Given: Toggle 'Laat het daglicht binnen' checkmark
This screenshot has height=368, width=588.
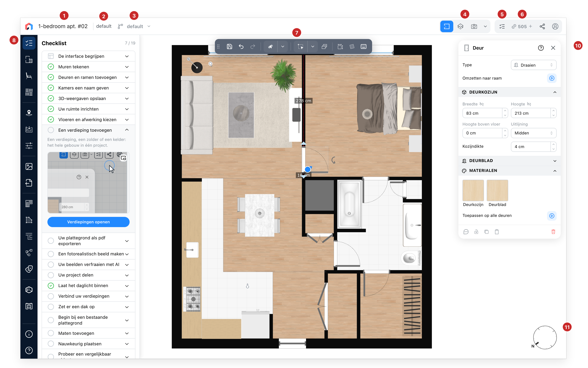Looking at the screenshot, I should (51, 286).
